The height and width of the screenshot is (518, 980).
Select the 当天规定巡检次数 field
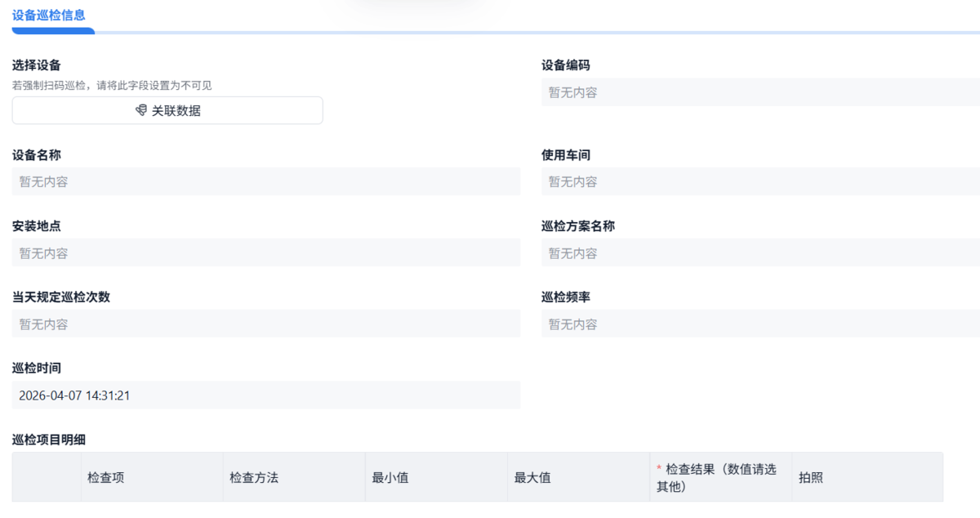pos(266,324)
